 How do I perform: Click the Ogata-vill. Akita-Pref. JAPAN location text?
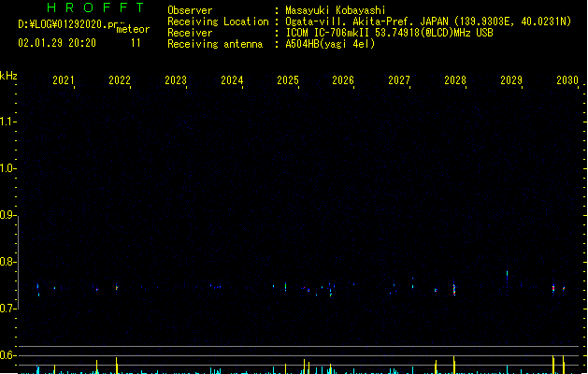coord(367,22)
